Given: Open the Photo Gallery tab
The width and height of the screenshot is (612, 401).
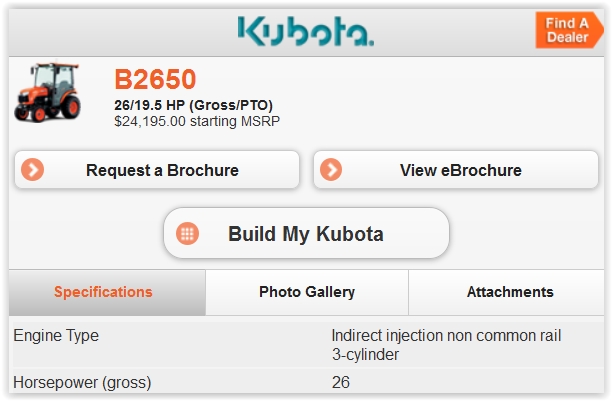Looking at the screenshot, I should [307, 292].
